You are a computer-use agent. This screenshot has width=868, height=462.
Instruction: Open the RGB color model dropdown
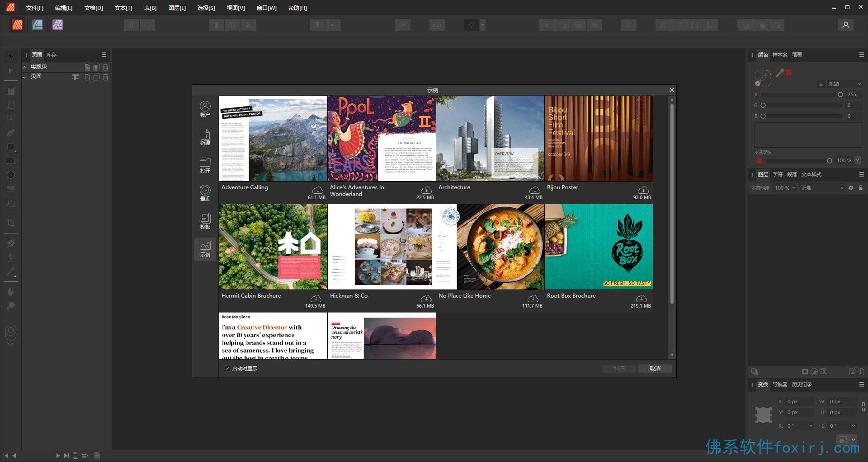click(x=844, y=84)
